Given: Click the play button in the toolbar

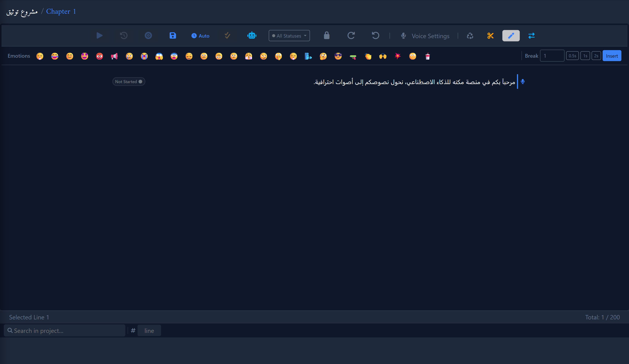Looking at the screenshot, I should point(99,36).
